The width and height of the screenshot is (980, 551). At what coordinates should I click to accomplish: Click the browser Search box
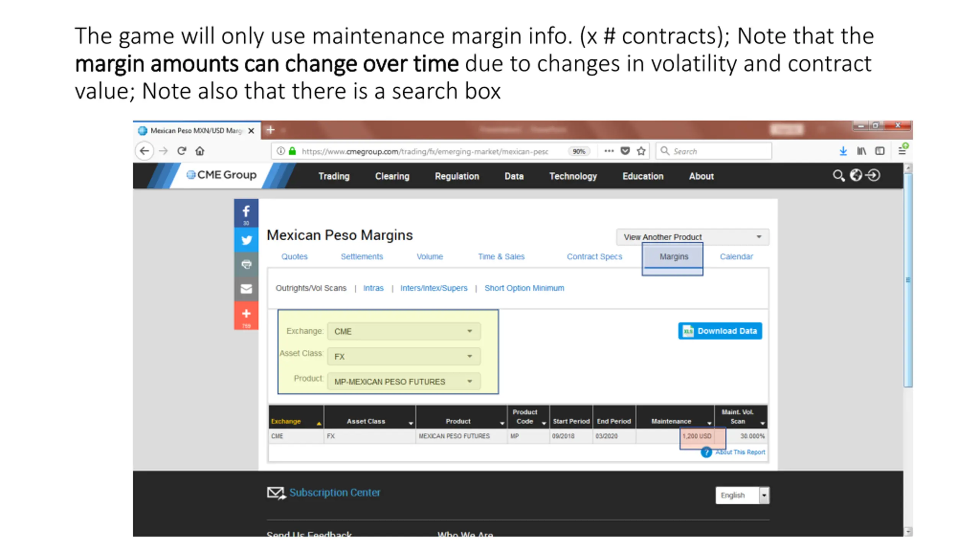click(714, 151)
